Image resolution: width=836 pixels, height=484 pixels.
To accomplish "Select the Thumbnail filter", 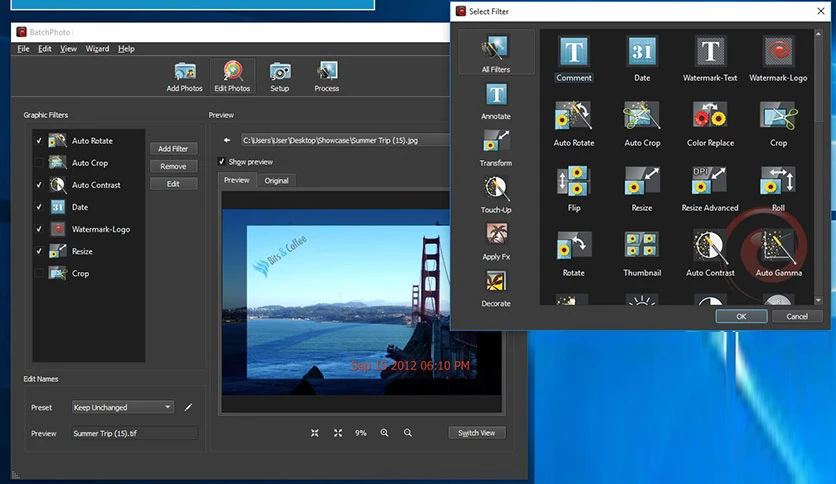I will (x=642, y=254).
